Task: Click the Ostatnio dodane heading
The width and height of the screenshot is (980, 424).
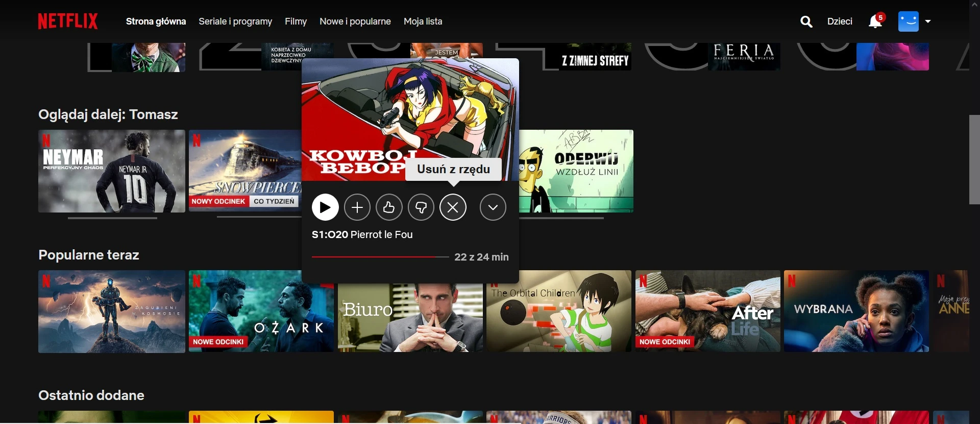Action: coord(91,395)
